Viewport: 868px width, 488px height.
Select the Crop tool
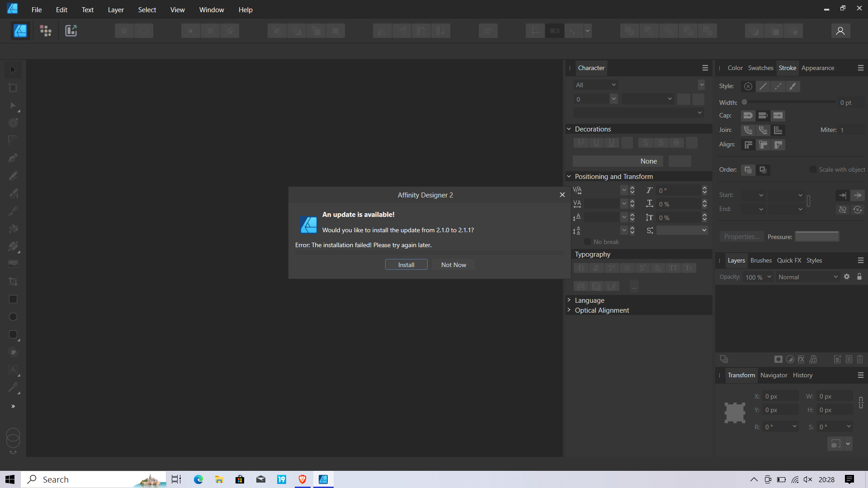point(13,282)
